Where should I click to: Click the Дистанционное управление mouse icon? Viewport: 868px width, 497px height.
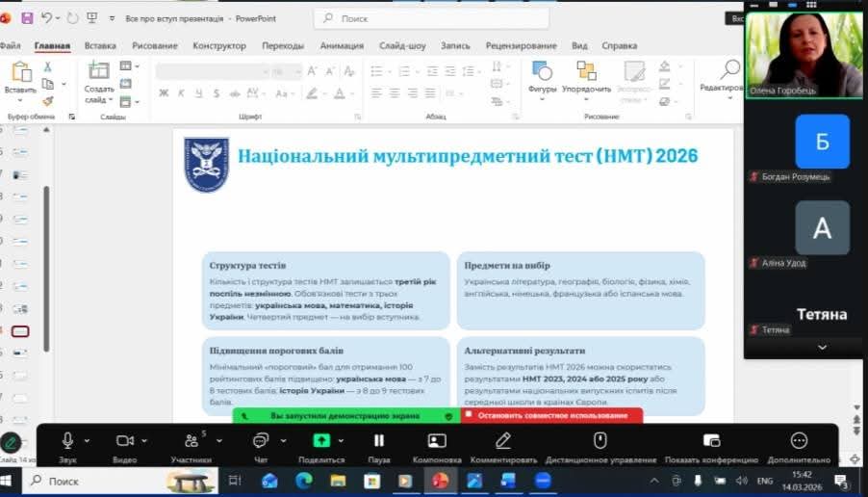(600, 441)
